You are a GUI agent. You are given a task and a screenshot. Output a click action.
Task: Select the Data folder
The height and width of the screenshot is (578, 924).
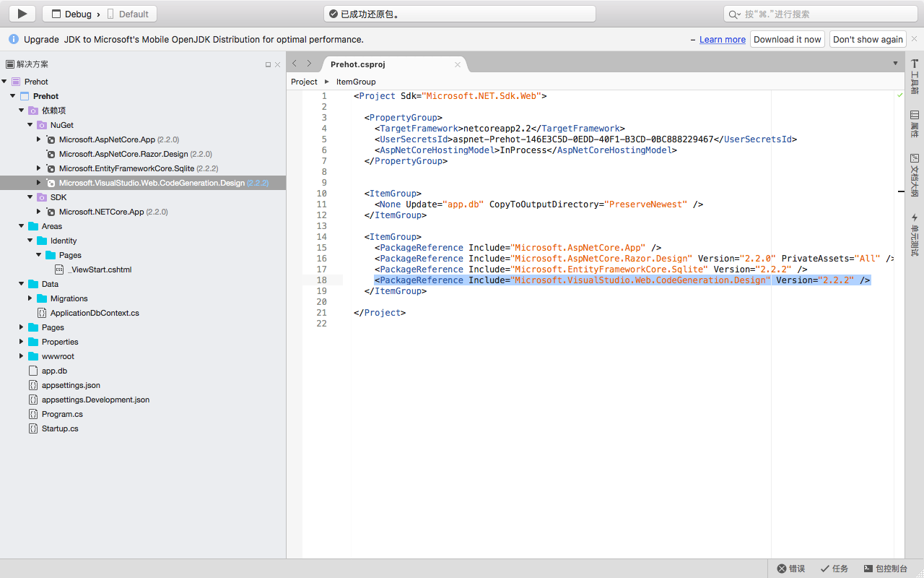pyautogui.click(x=50, y=284)
